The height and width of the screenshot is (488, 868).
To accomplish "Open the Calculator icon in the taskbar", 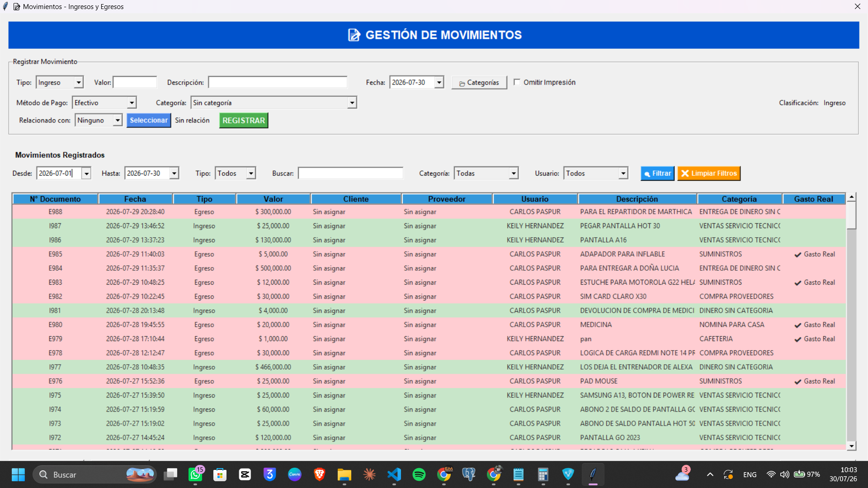I will click(543, 474).
